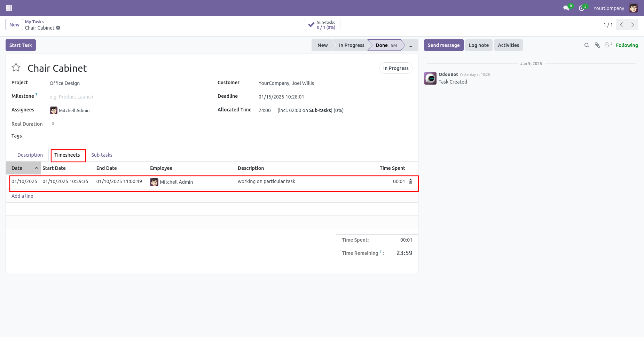Expand more stages with the ellipsis button

point(410,45)
